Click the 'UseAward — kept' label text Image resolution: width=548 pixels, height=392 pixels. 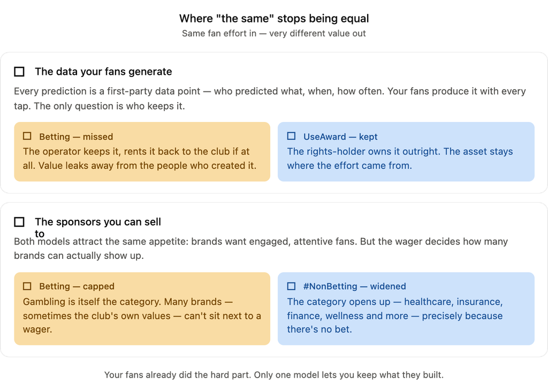click(340, 136)
